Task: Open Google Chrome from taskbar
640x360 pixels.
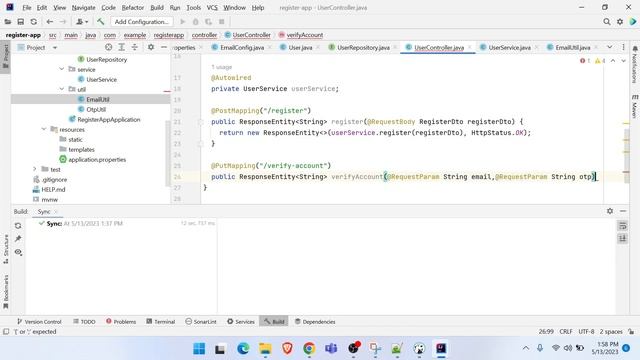Action: [309, 349]
